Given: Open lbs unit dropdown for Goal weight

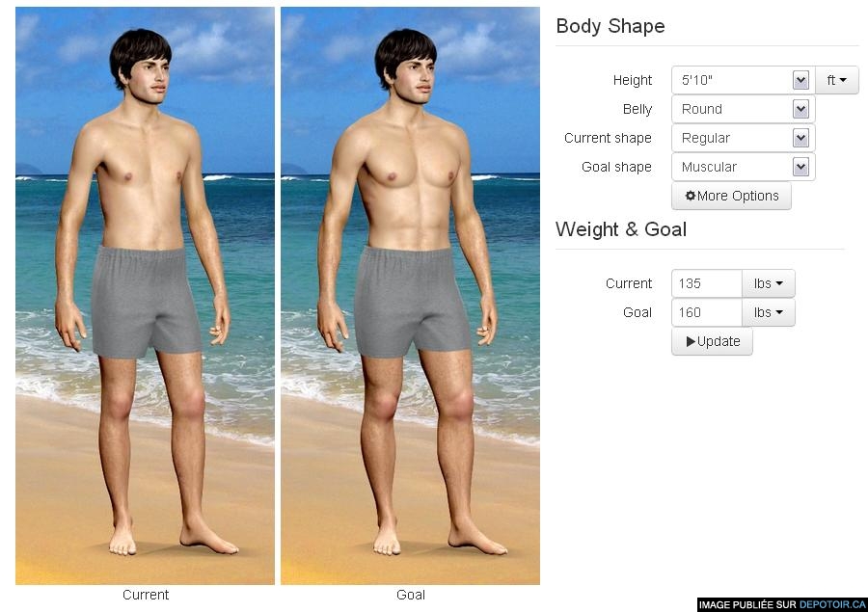Looking at the screenshot, I should pos(768,312).
